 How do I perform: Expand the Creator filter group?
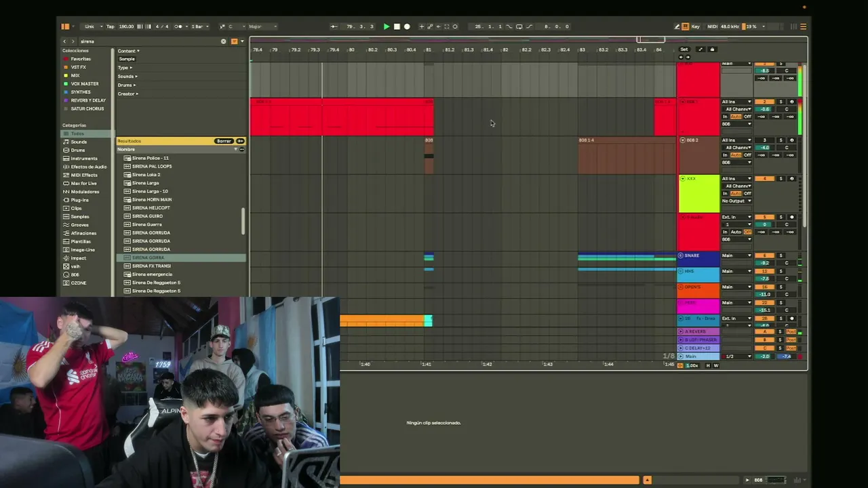click(x=127, y=94)
